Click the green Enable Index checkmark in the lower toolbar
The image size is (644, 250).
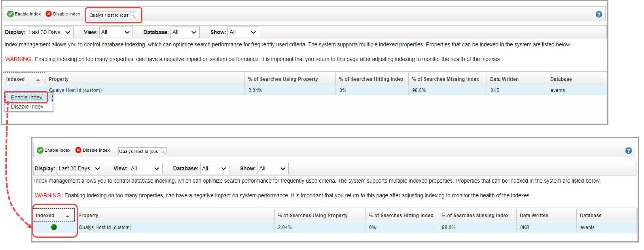(40, 150)
